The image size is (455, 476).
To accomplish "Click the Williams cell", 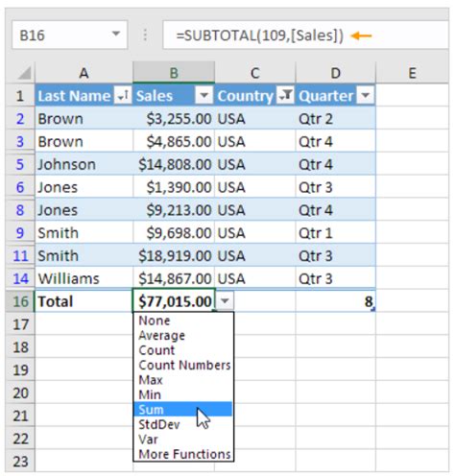I will pyautogui.click(x=84, y=278).
